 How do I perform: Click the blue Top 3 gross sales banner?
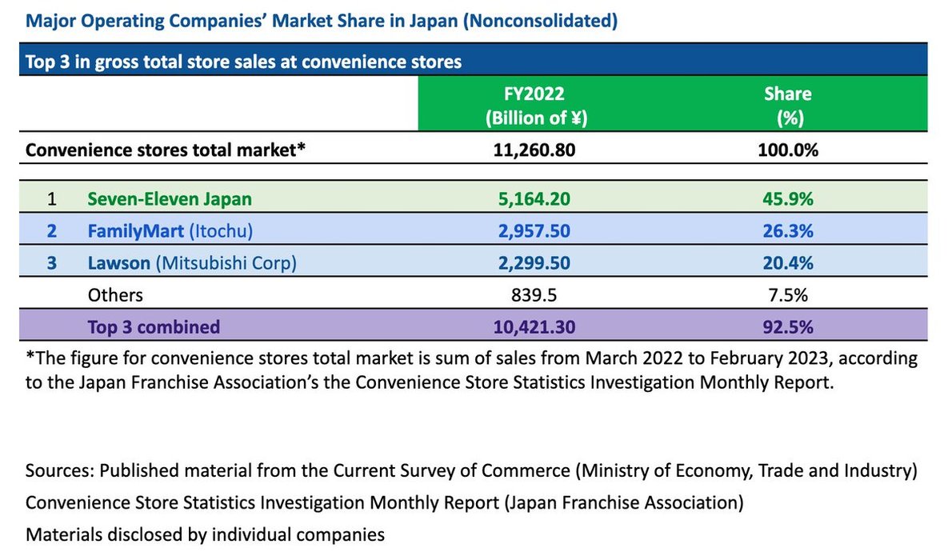click(473, 61)
